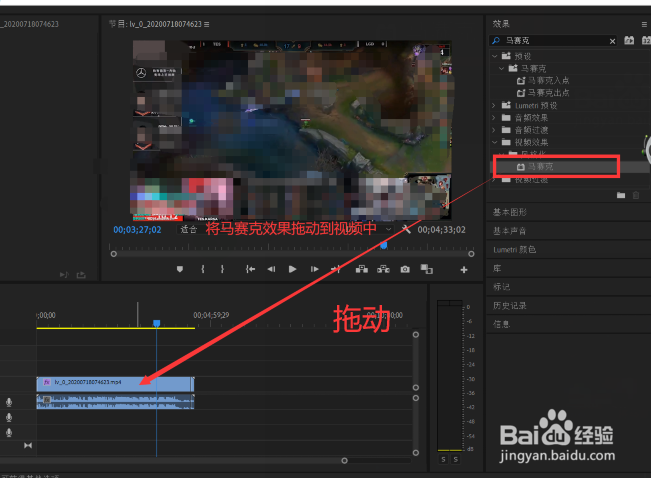Click the Go to Out point button
The height and width of the screenshot is (478, 651).
[336, 269]
